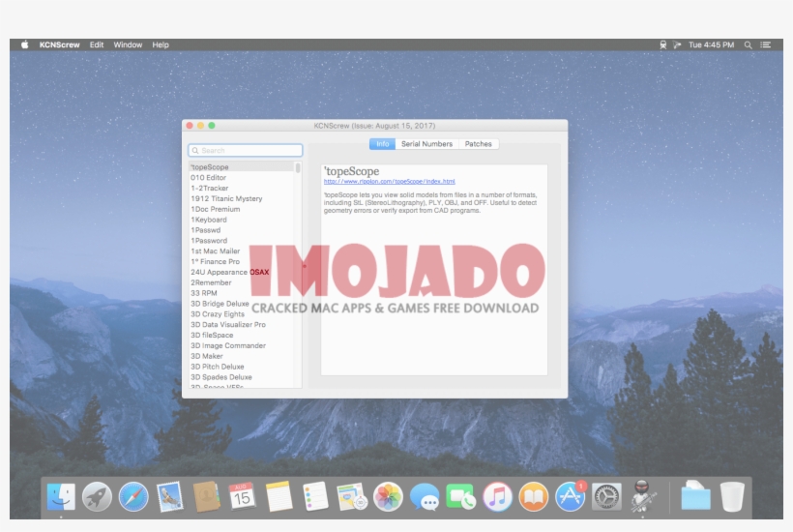
Task: Select 1° Finance Pro entry
Action: (x=242, y=261)
